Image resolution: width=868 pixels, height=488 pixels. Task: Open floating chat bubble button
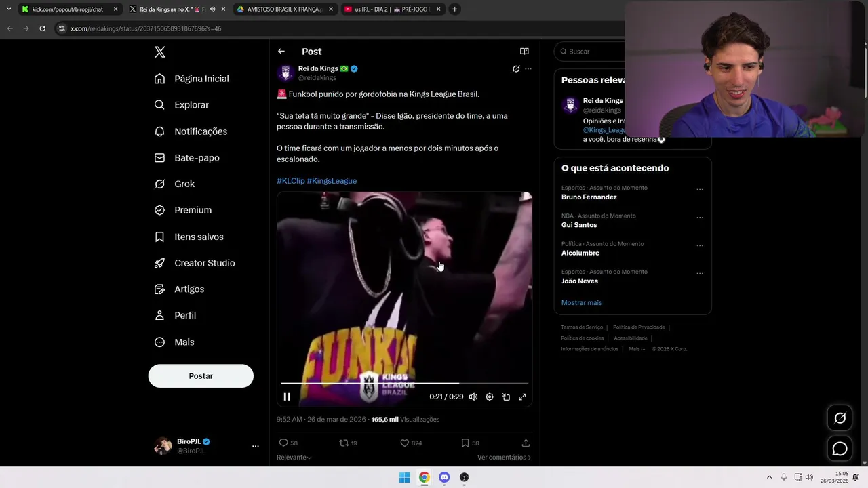(x=840, y=449)
